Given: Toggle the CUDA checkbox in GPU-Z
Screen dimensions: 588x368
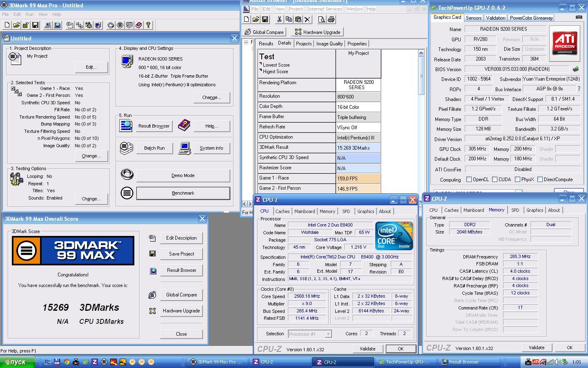Looking at the screenshot, I should click(x=495, y=180).
